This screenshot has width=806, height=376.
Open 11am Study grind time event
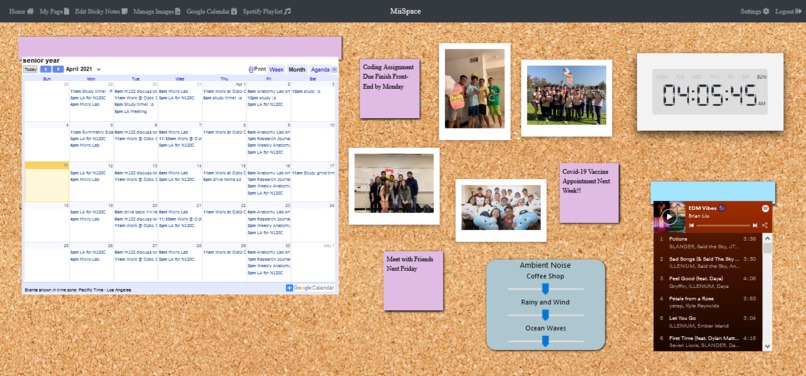point(313,173)
